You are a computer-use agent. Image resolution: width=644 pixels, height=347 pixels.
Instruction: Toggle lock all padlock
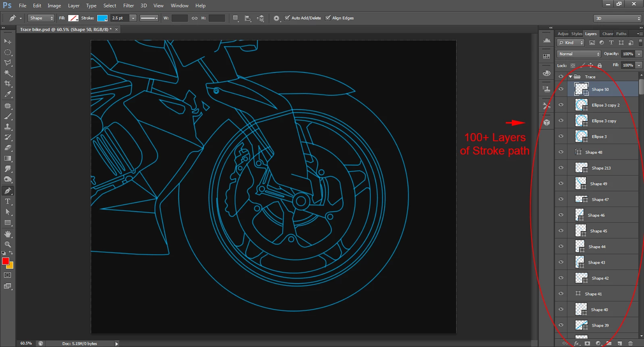(x=600, y=65)
